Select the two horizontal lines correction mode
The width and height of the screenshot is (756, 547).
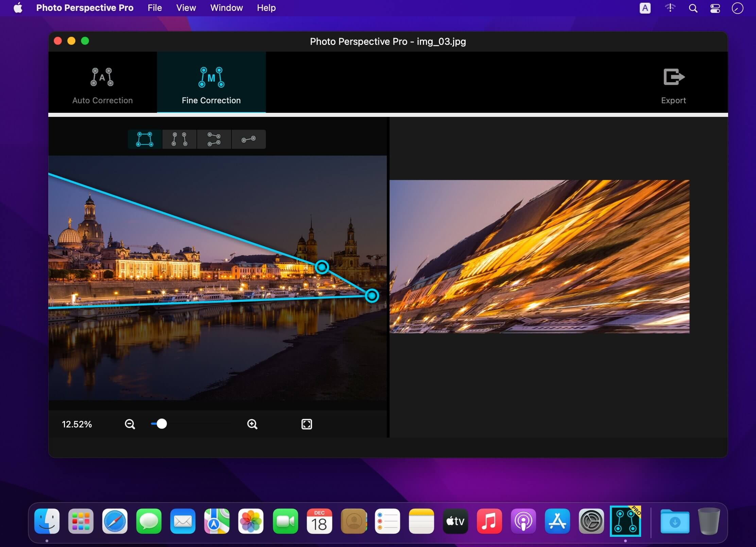click(x=214, y=139)
